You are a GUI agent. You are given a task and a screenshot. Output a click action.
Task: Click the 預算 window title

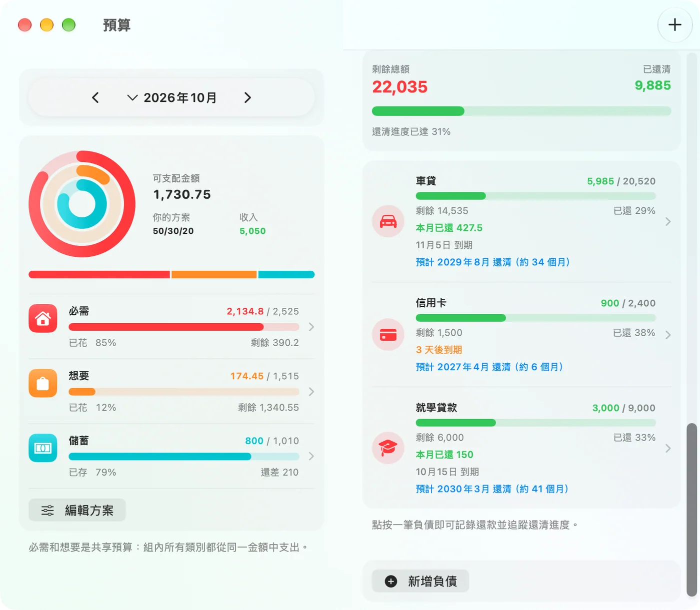116,25
